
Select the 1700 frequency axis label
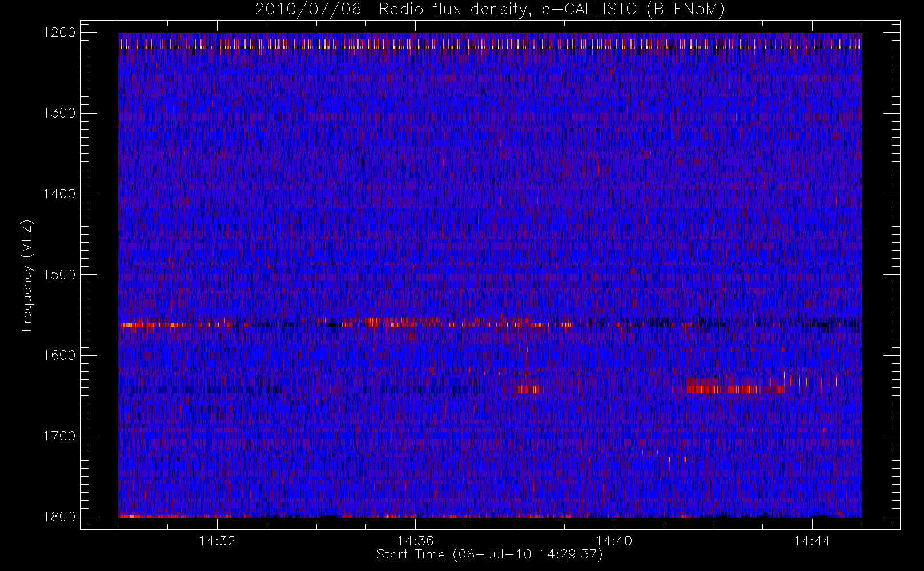pos(59,436)
